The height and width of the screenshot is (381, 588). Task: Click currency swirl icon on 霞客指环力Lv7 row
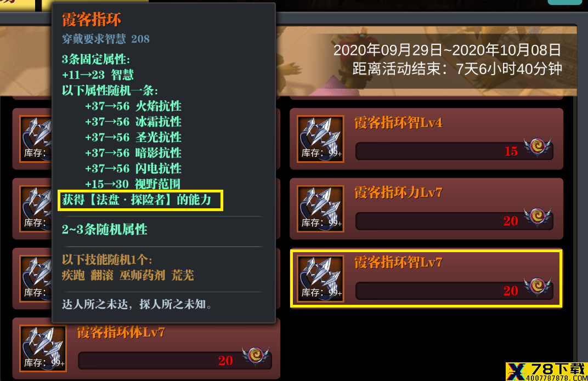point(538,217)
